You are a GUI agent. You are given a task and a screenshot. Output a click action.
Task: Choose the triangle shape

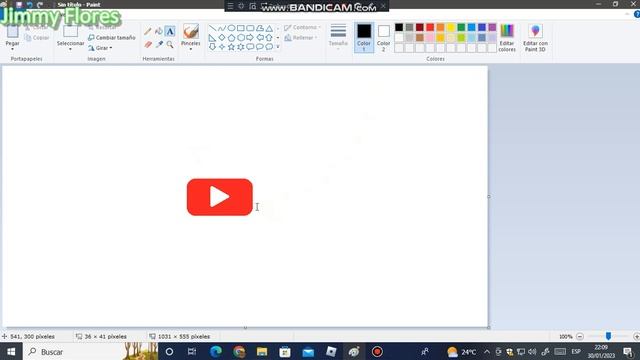point(269,28)
